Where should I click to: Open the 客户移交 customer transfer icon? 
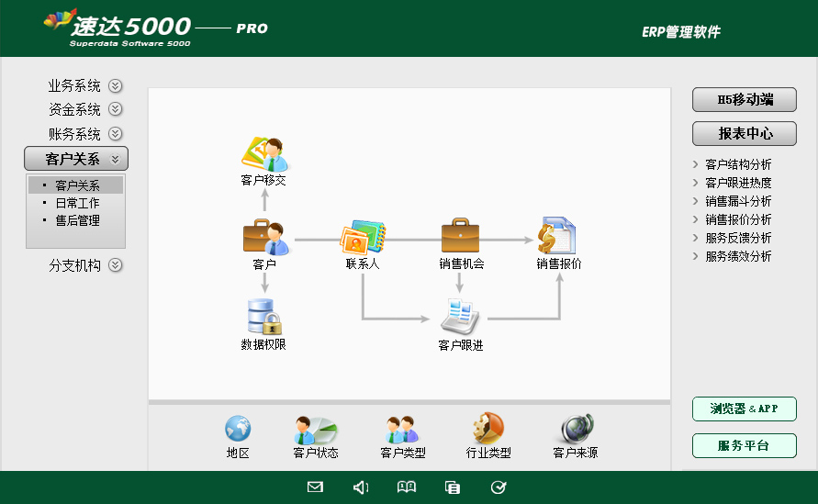264,154
